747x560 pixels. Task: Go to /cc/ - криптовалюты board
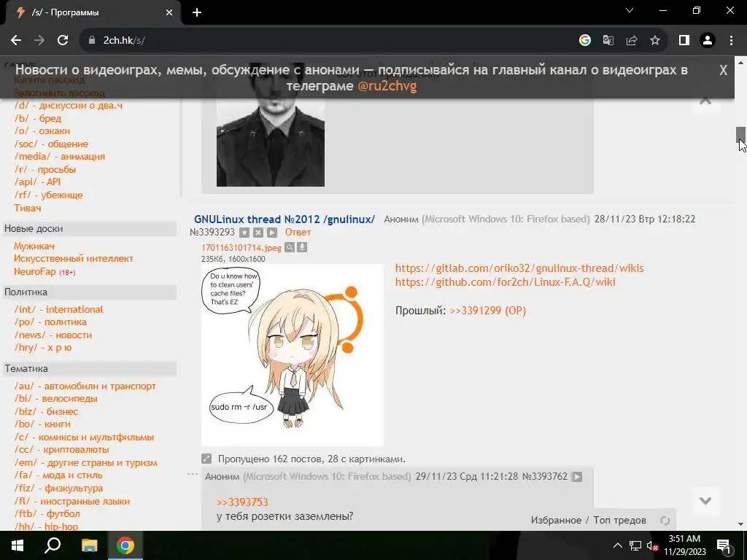point(61,449)
